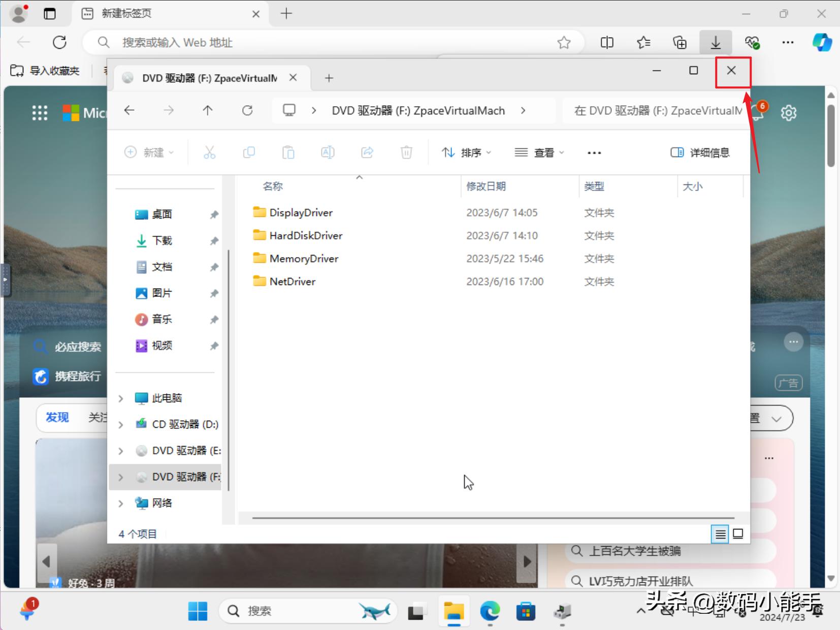Open Microsoft Store from taskbar
This screenshot has width=840, height=630.
[526, 611]
